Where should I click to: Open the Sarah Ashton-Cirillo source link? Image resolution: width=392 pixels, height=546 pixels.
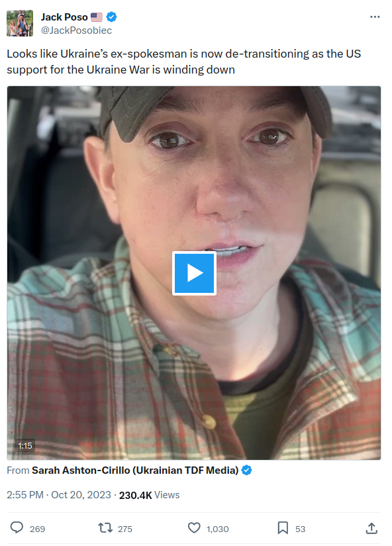[135, 470]
